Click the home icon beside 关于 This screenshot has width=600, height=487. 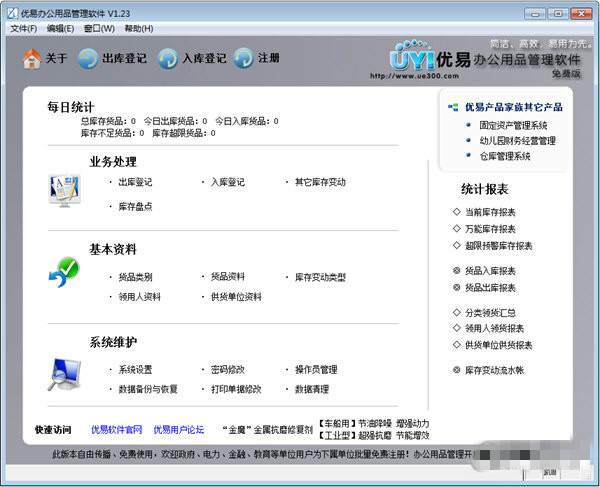pos(31,59)
